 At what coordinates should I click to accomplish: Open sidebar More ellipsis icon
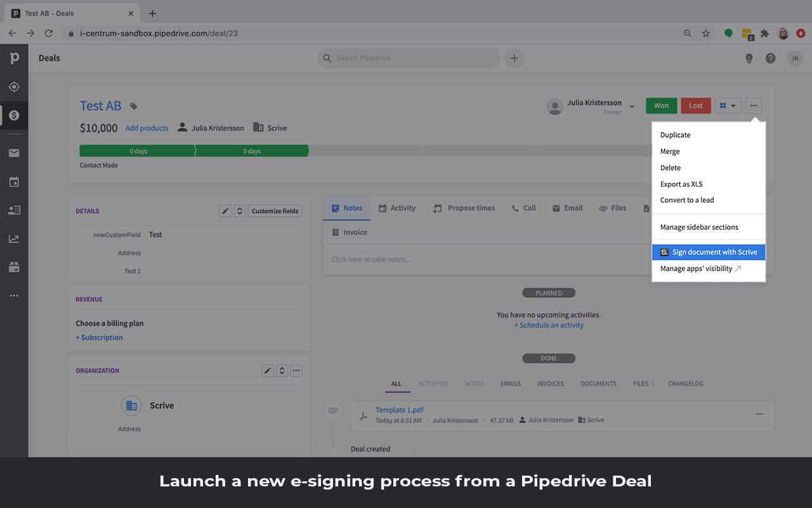pyautogui.click(x=14, y=296)
